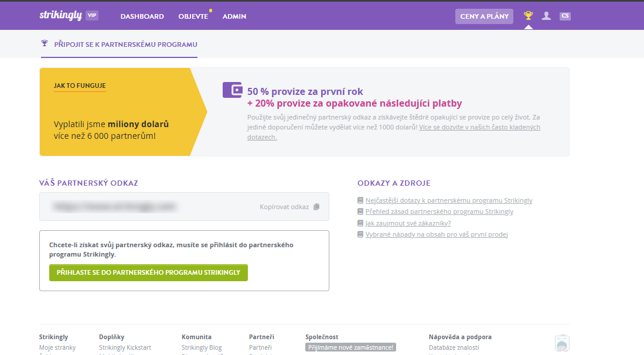
Task: Click the Váš partnerský odkaz heading
Action: [88, 183]
